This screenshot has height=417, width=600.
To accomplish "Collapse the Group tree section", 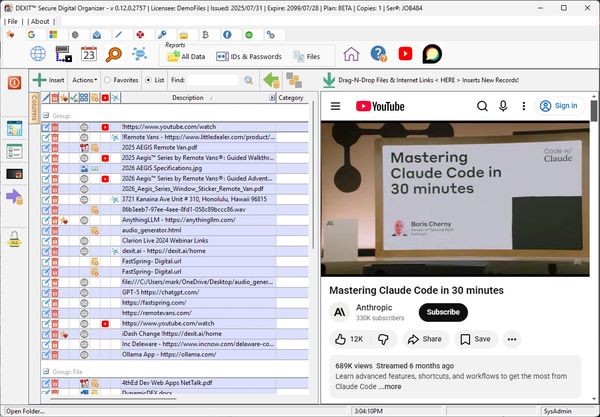I will 46,116.
